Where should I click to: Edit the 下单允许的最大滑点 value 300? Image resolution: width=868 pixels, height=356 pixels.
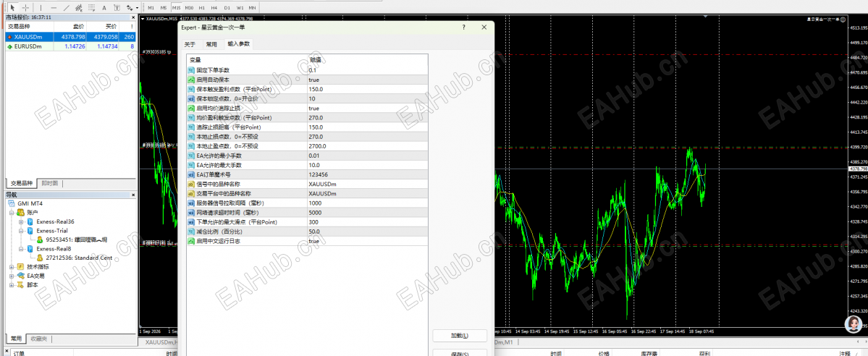368,222
